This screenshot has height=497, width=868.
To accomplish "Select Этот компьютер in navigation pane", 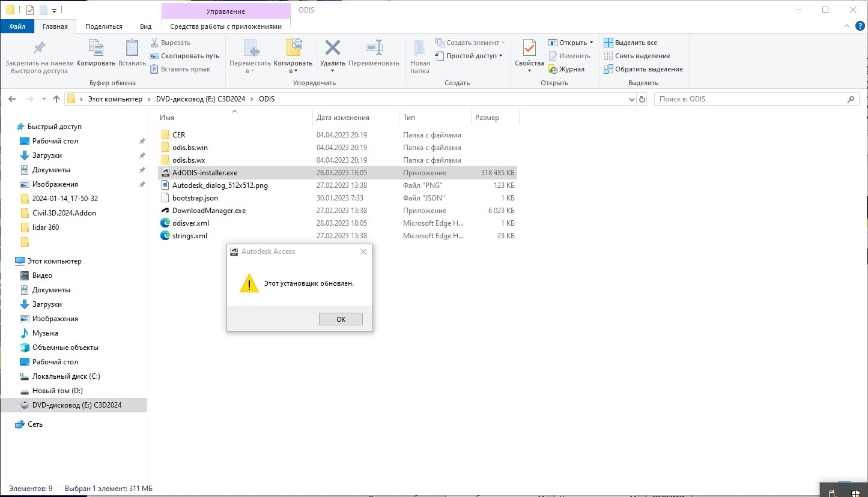I will (x=49, y=261).
